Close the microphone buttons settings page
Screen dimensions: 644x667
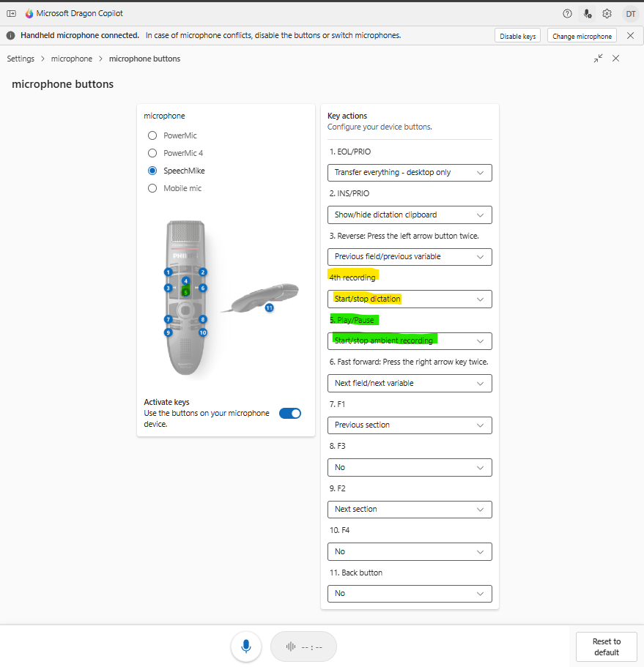615,59
